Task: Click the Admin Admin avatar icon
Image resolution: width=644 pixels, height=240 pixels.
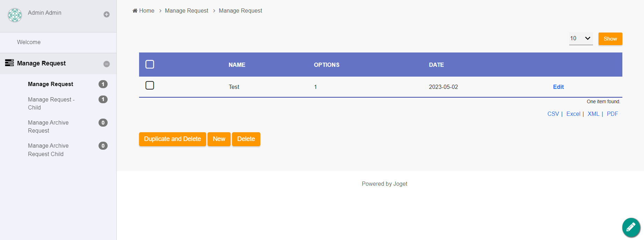Action: click(x=15, y=15)
